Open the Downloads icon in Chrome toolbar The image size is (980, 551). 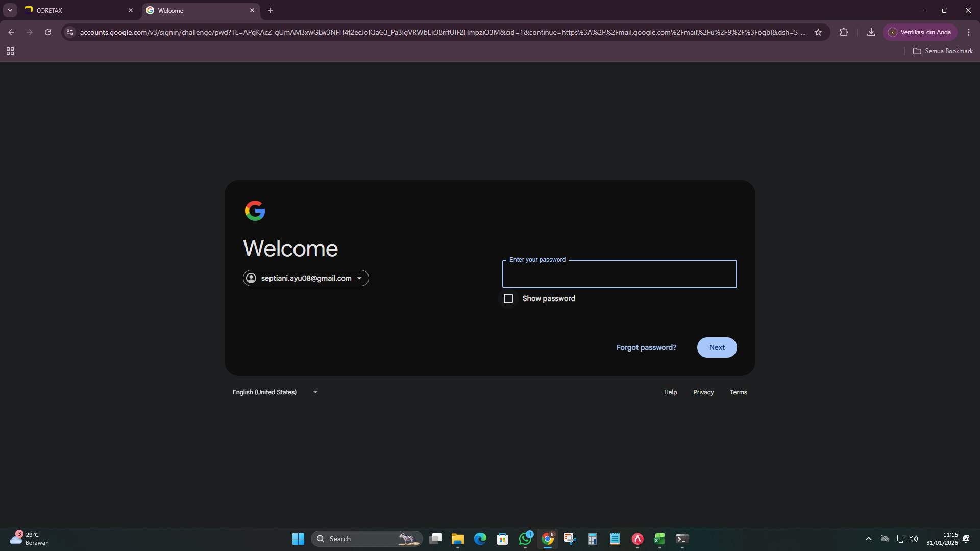(871, 32)
